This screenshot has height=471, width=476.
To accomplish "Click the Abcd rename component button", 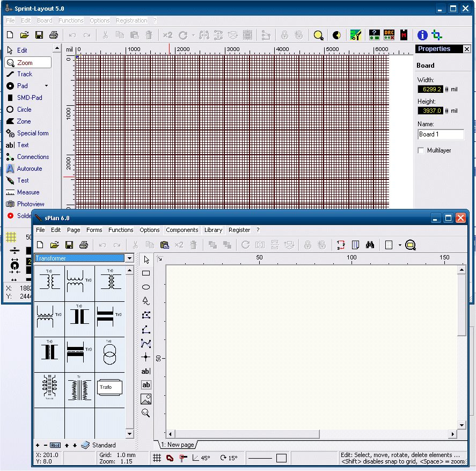I will [x=55, y=445].
